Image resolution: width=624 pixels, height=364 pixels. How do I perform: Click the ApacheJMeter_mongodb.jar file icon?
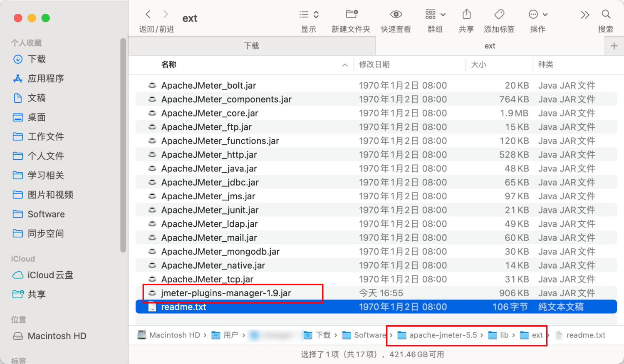click(x=153, y=251)
